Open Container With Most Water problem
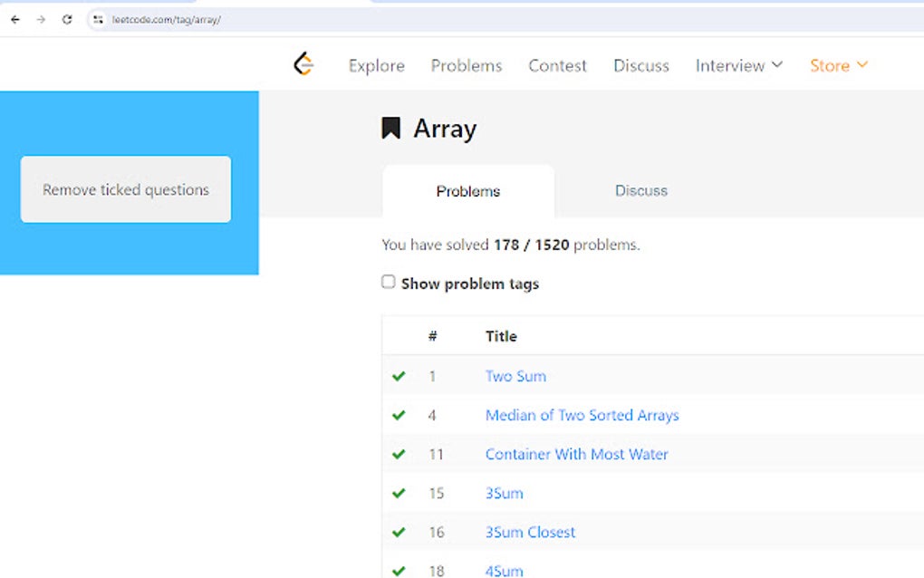 (576, 454)
